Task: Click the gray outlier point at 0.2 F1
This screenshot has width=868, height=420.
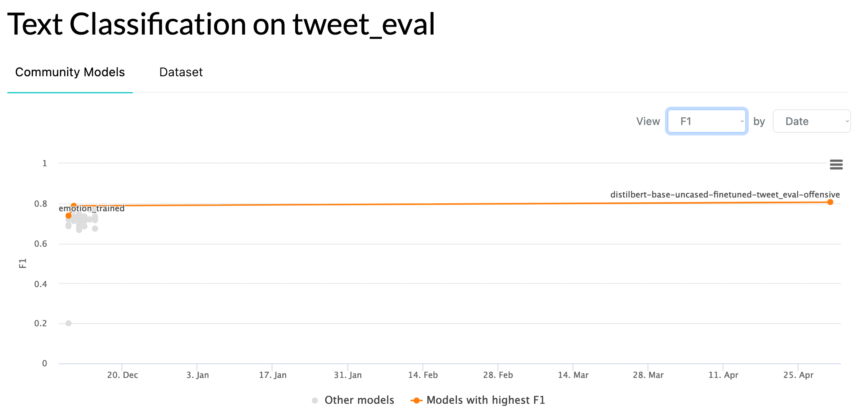Action: point(68,323)
